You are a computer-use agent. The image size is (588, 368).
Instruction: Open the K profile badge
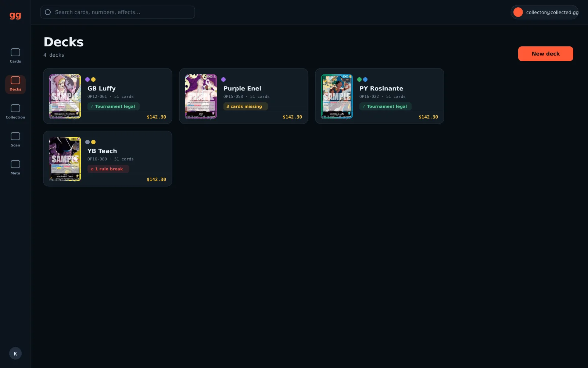coord(15,353)
